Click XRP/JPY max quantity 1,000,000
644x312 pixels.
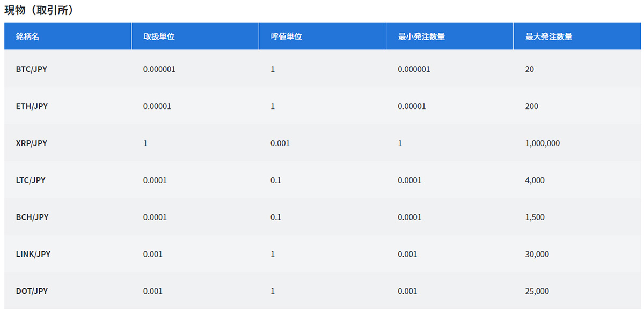click(x=543, y=143)
